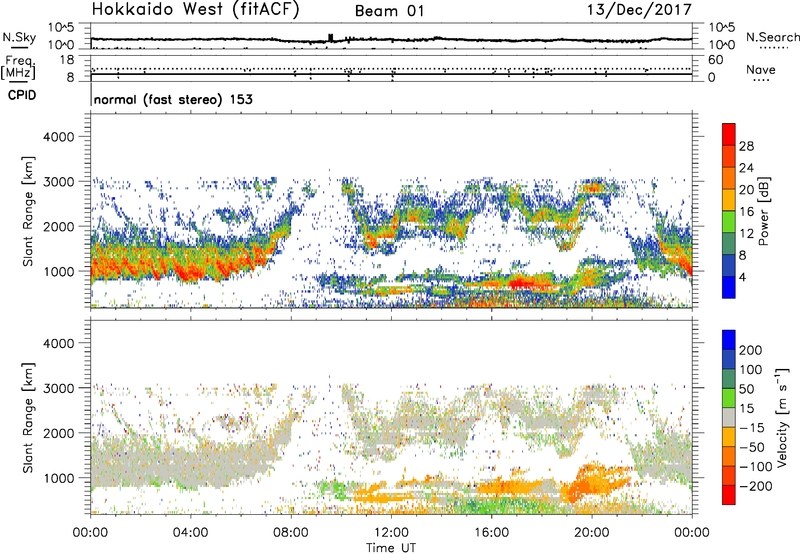Click the '04:00' time tick label
The image size is (800, 554).
point(190,533)
